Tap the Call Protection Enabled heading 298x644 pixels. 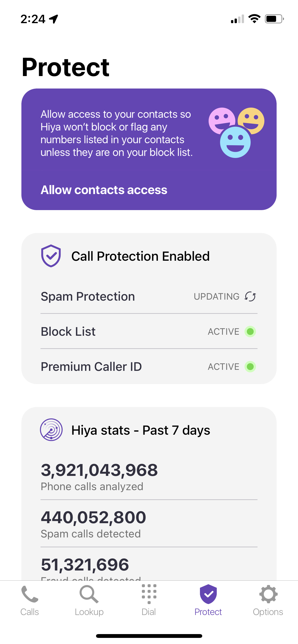[140, 256]
